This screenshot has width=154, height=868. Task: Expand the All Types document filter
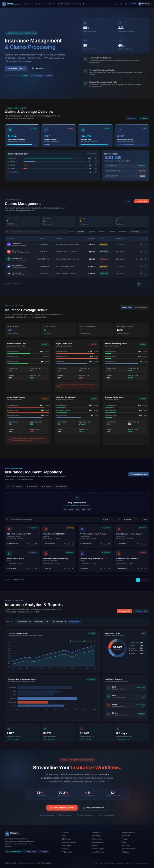click(x=111, y=519)
